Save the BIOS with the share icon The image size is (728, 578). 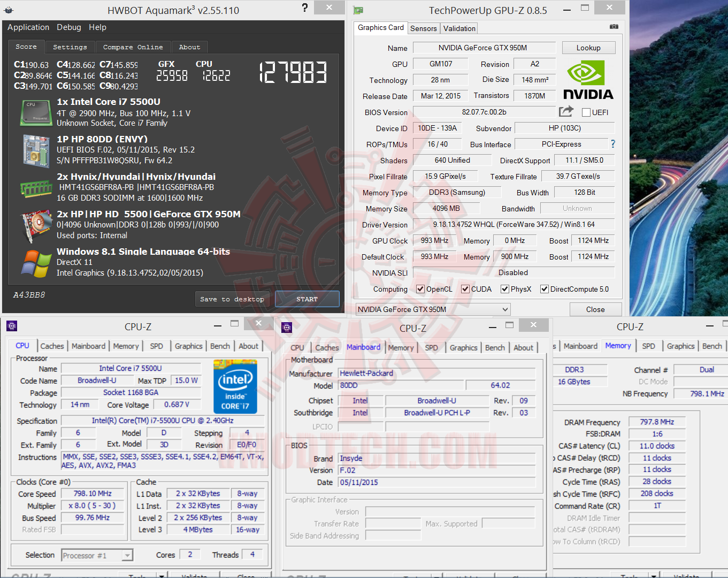[x=566, y=111]
